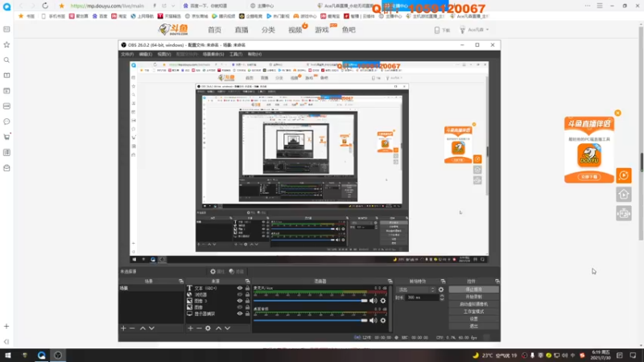Open OBS 帮助(H) menu
The height and width of the screenshot is (362, 644).
coord(254,54)
